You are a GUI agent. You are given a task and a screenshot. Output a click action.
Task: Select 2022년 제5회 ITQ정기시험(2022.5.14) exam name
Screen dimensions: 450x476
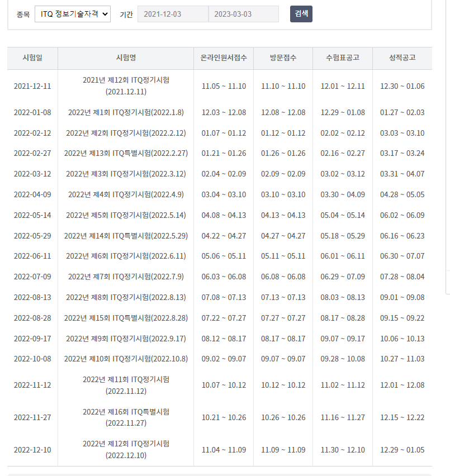[126, 215]
